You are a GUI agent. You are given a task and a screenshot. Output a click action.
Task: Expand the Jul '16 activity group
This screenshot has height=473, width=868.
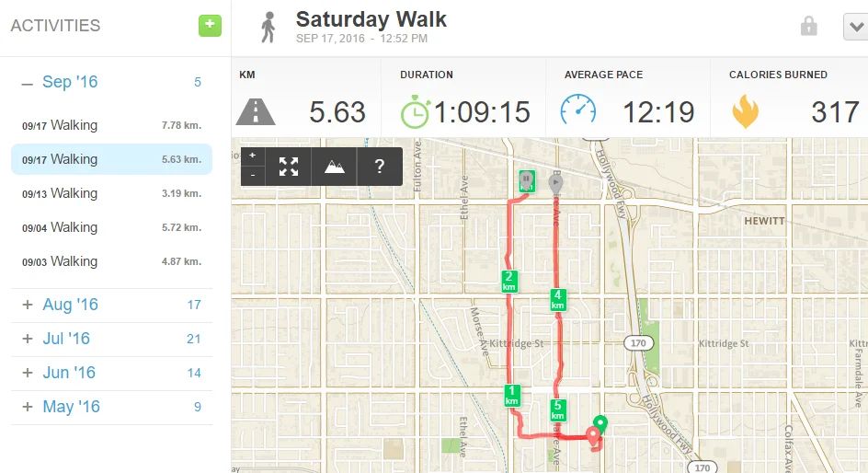point(28,339)
